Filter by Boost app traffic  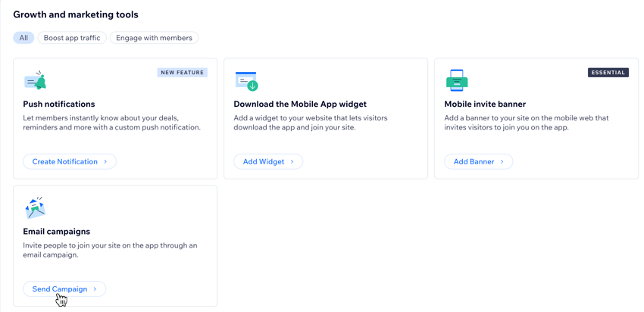72,38
